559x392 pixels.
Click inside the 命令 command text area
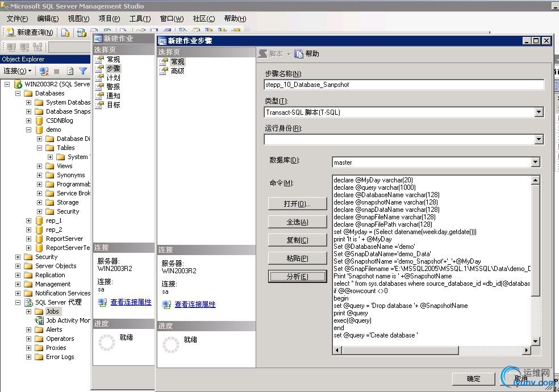431,260
